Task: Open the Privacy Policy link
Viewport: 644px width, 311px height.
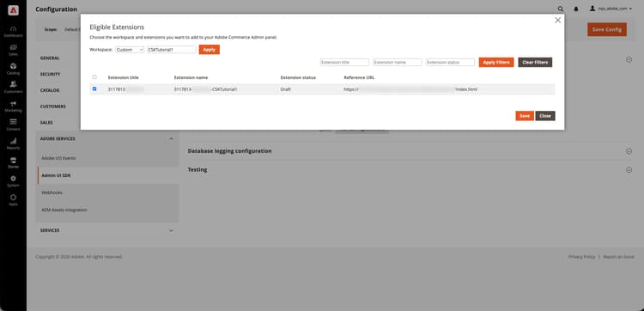Action: [581, 257]
